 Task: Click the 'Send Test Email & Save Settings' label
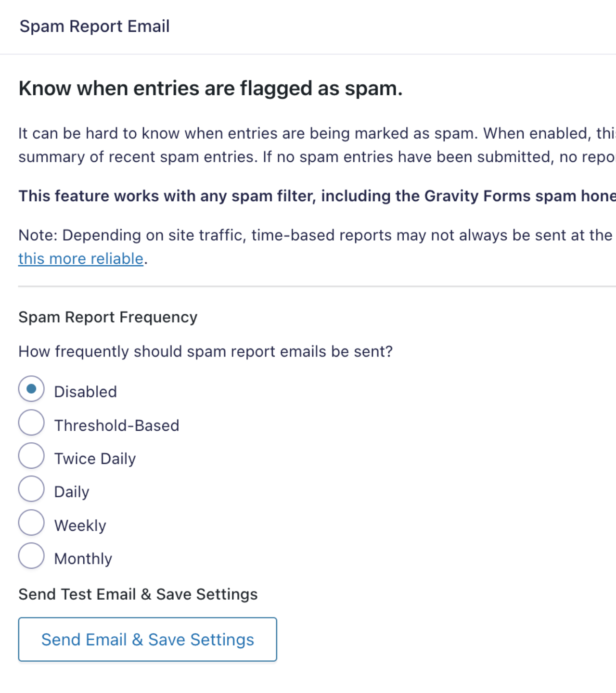point(138,594)
